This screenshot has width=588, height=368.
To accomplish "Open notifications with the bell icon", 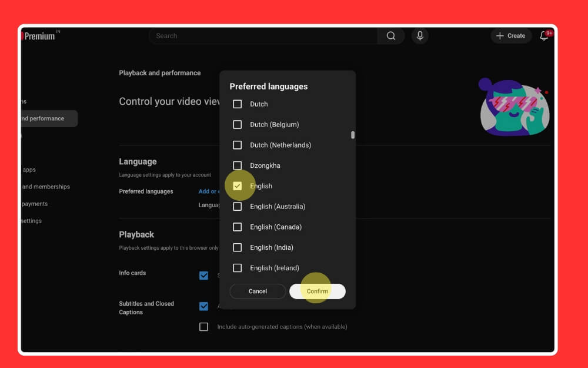I will pos(543,36).
